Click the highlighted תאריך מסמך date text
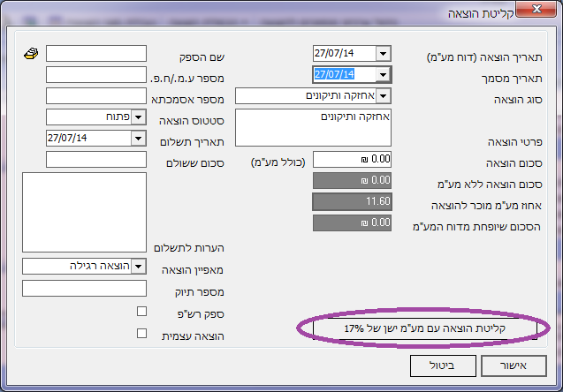 335,74
